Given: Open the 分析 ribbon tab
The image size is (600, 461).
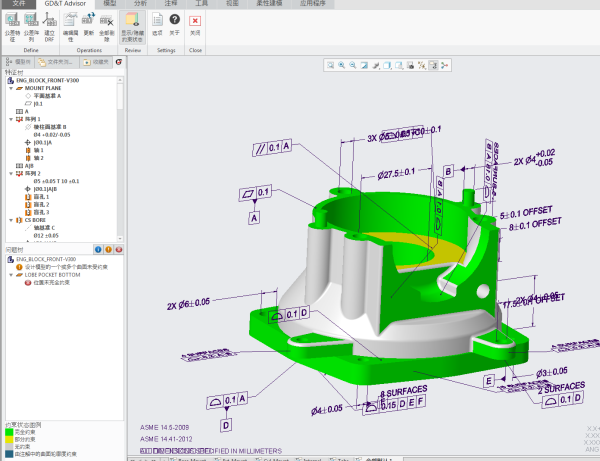Looking at the screenshot, I should point(138,4).
